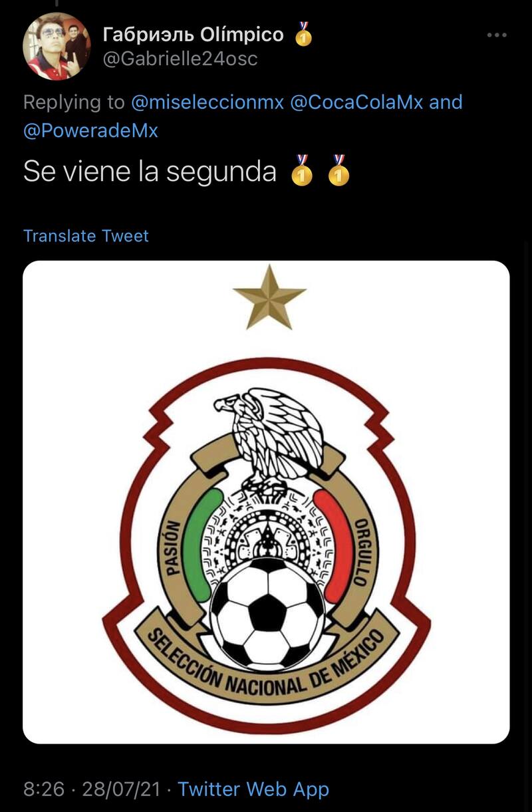This screenshot has width=532, height=812.
Task: Click the first medal emoji after 'segunda'
Action: tap(301, 172)
